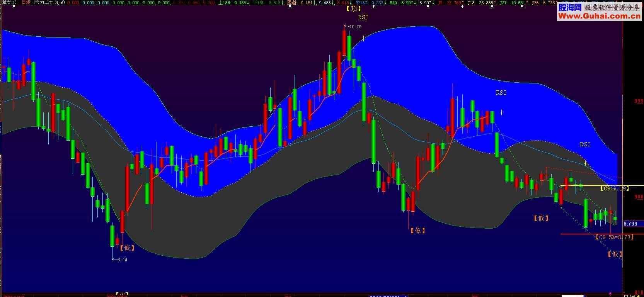Click the 中18C: 9.233 value
644x297 pixels.
coord(372,3)
